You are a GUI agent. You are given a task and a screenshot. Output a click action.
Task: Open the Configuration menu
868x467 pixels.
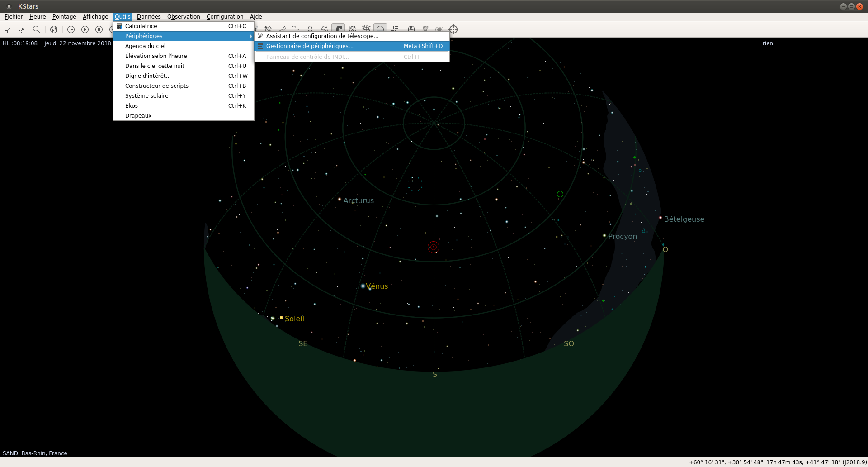225,17
